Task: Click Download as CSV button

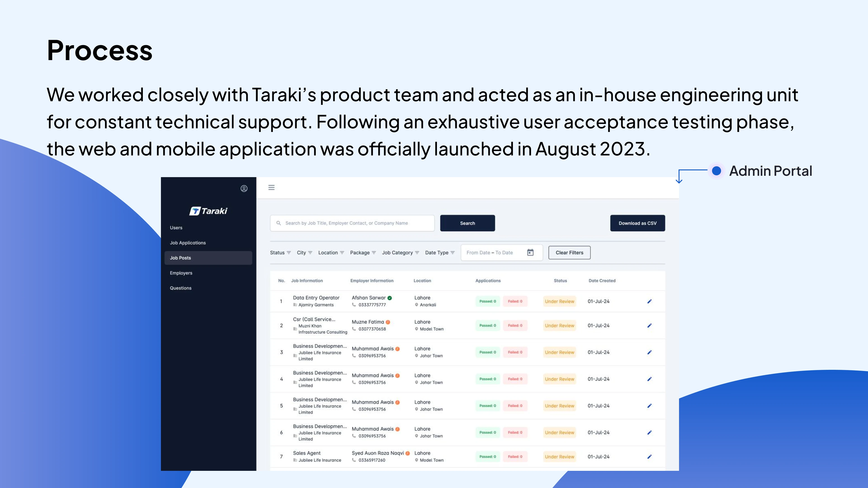Action: (x=637, y=223)
